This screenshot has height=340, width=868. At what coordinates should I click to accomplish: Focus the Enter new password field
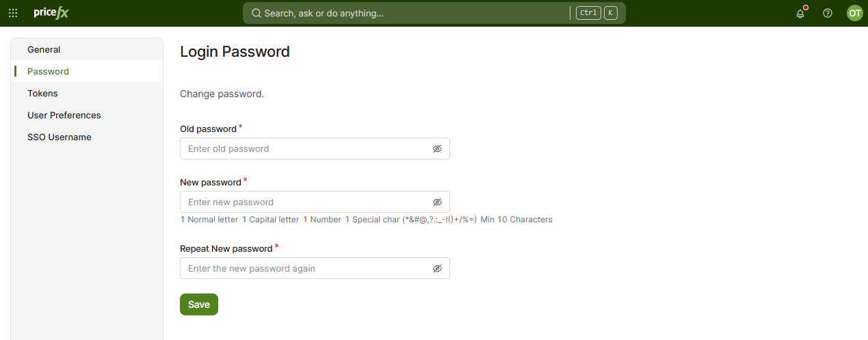[315, 202]
